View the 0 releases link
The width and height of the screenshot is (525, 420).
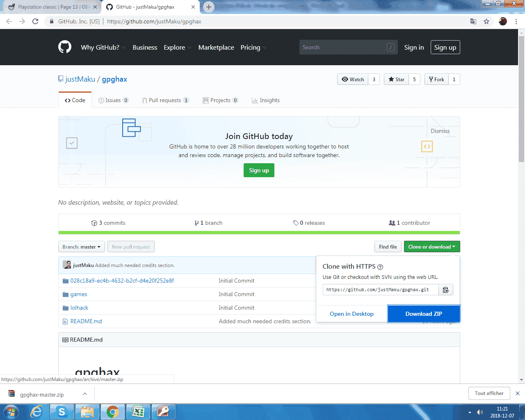309,223
